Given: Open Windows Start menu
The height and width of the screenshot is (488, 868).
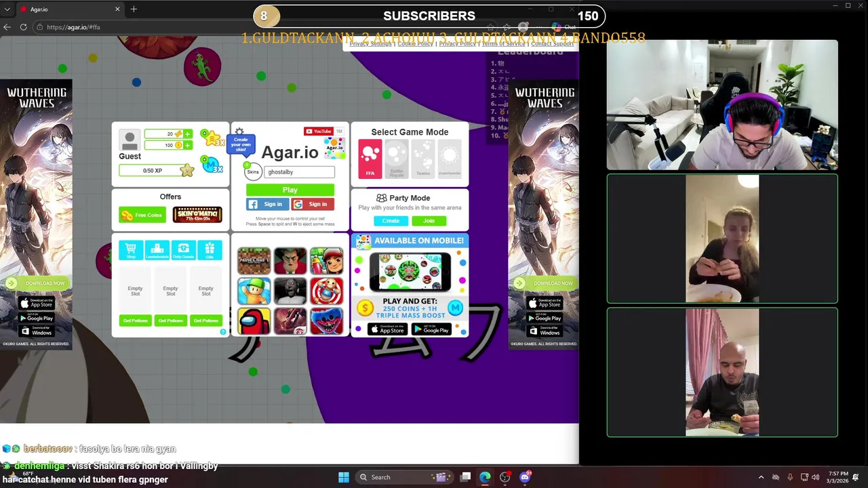Looking at the screenshot, I should point(344,477).
